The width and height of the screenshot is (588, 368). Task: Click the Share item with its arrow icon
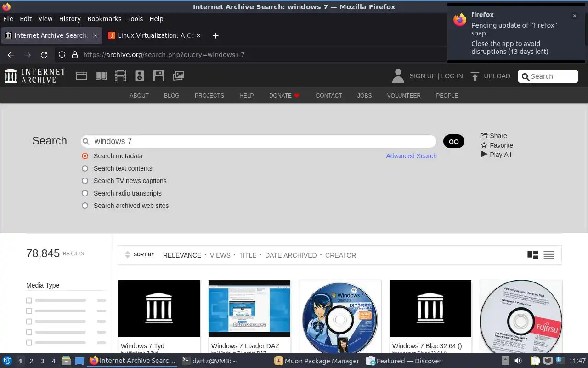(493, 136)
